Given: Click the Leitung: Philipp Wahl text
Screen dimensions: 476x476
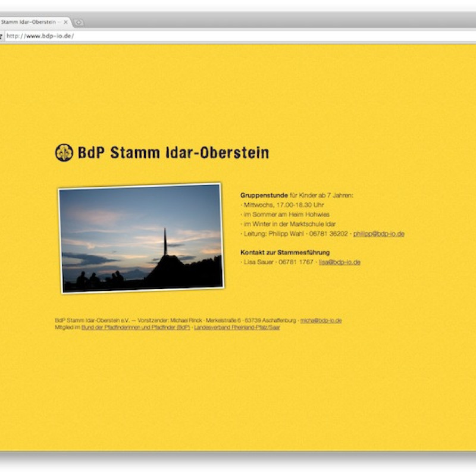Looking at the screenshot, I should [274, 234].
